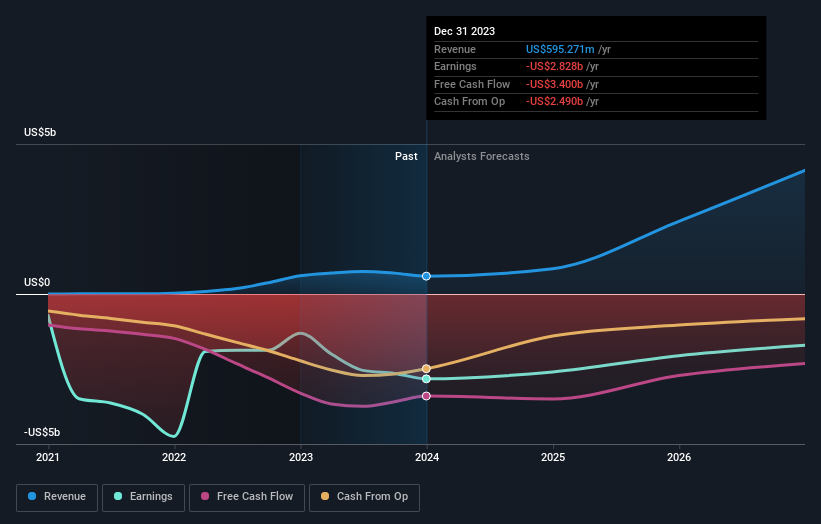Click the pink Free Cash Flow data point at 2024
The image size is (821, 524).
point(426,396)
